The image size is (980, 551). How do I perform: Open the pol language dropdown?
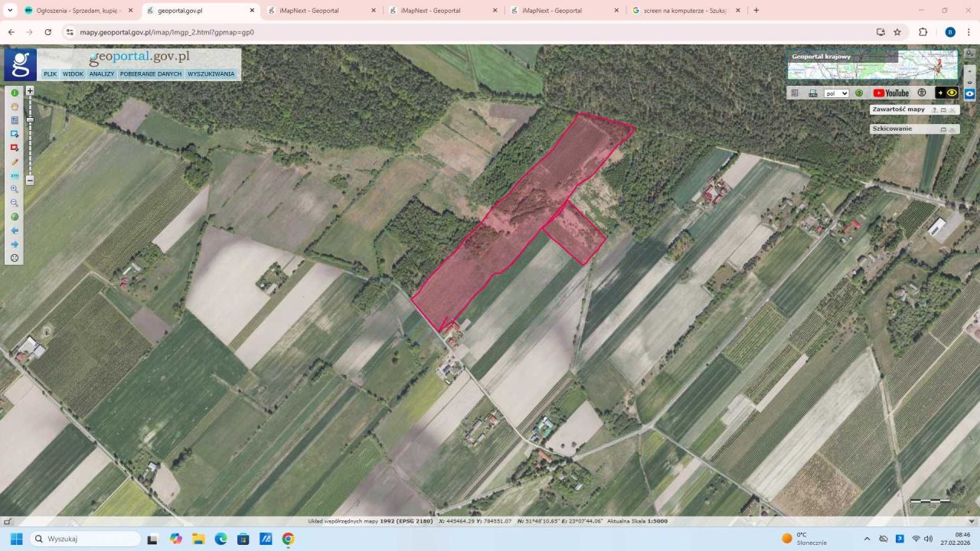(x=836, y=93)
